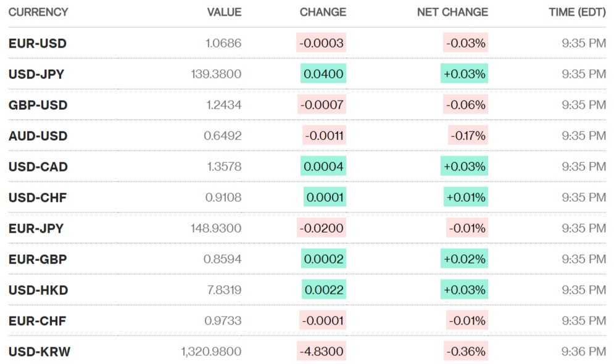Click the USD-CHF currency pair
Viewport: 614px width, 364px height.
point(38,197)
